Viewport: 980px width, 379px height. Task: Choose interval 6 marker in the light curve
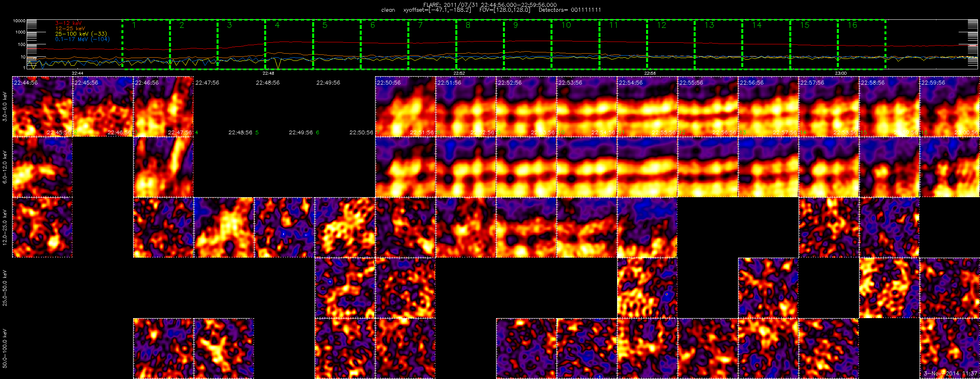click(x=373, y=25)
